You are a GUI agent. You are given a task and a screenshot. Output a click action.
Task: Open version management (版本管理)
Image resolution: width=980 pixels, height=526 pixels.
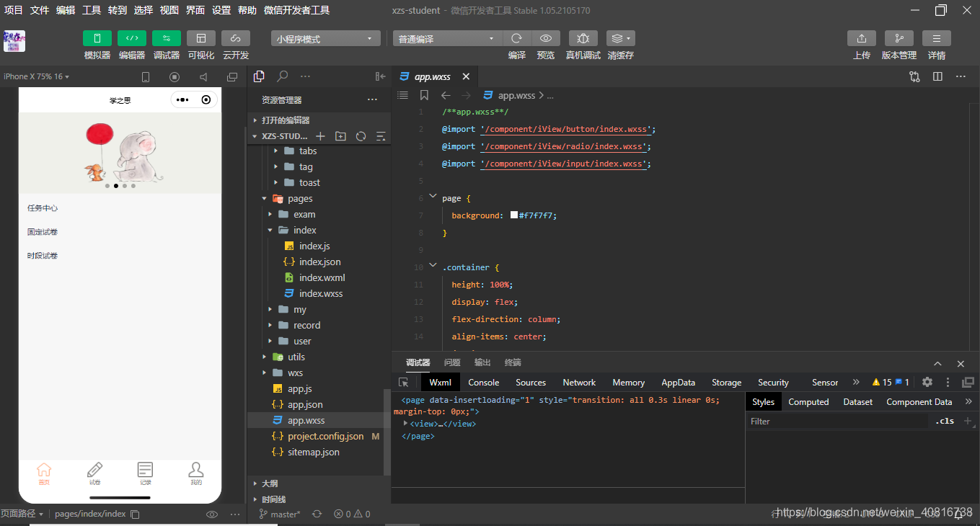(899, 38)
